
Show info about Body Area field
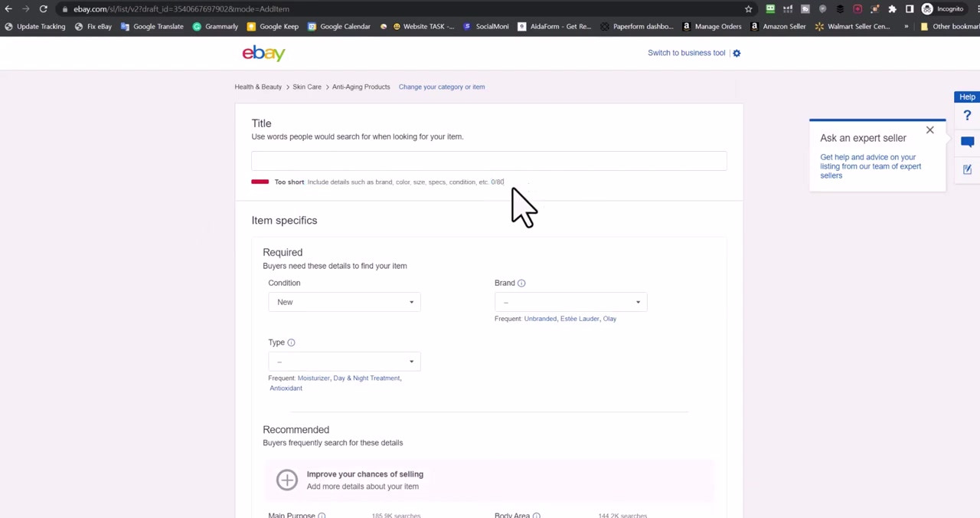pos(536,516)
